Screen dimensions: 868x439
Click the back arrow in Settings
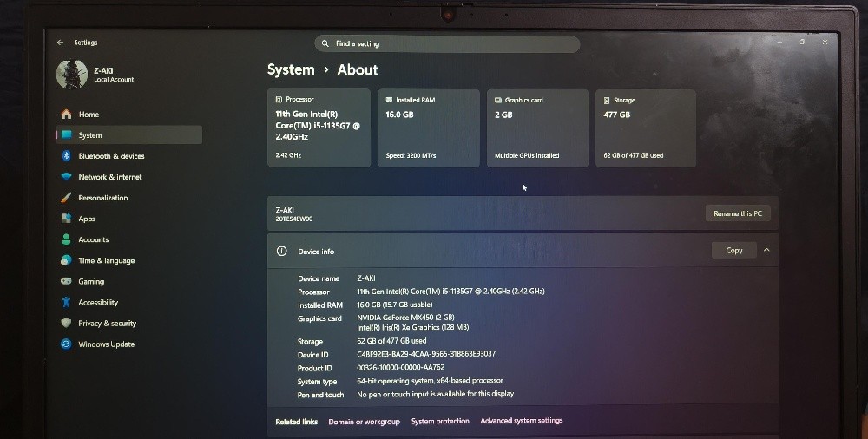pos(61,43)
